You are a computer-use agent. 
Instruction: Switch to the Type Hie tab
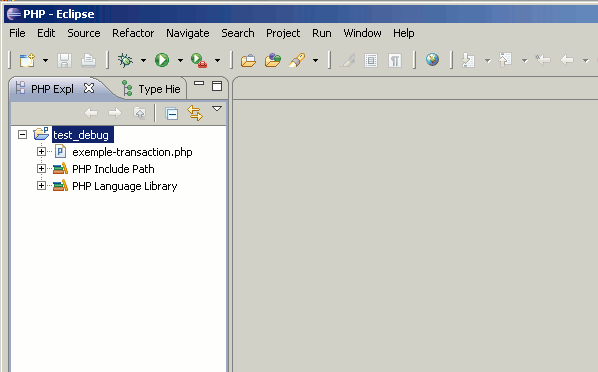pos(159,89)
